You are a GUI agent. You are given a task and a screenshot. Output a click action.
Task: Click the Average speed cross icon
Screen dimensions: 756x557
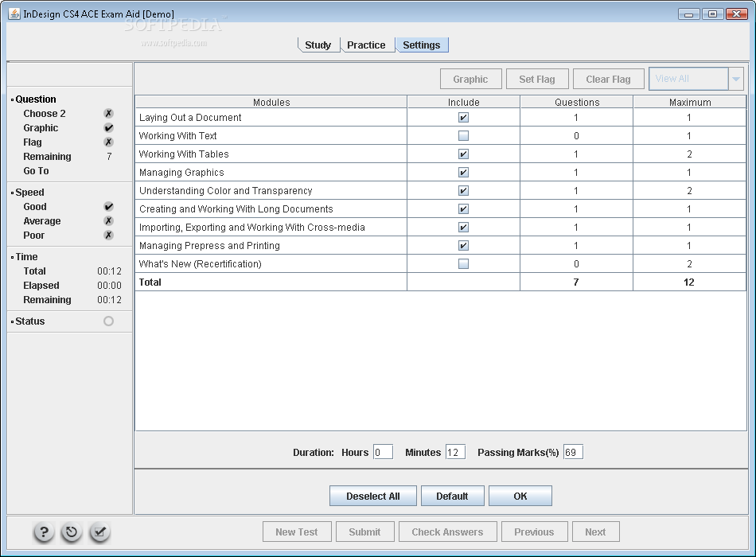tap(108, 221)
